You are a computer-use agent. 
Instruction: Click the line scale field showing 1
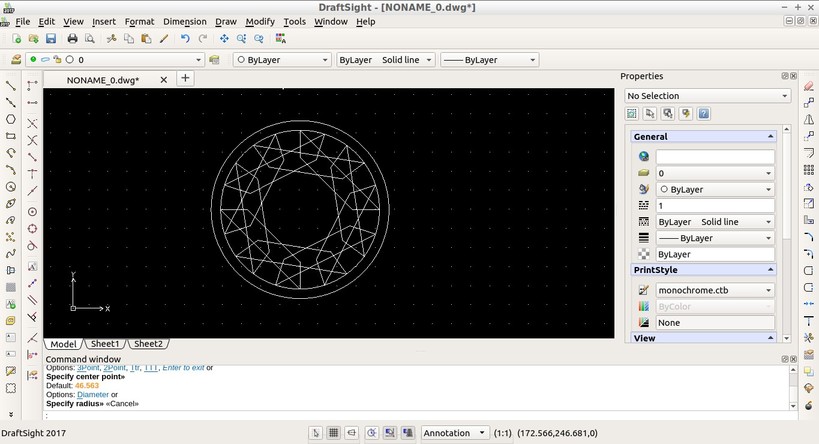pyautogui.click(x=715, y=205)
